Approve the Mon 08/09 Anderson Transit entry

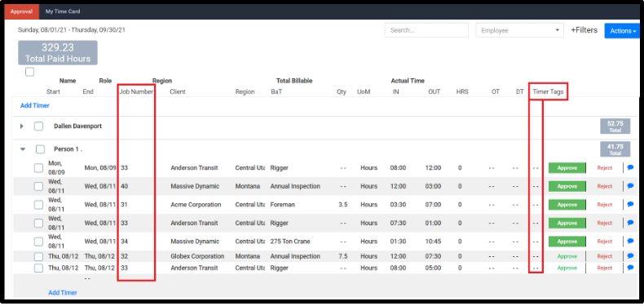pos(567,168)
